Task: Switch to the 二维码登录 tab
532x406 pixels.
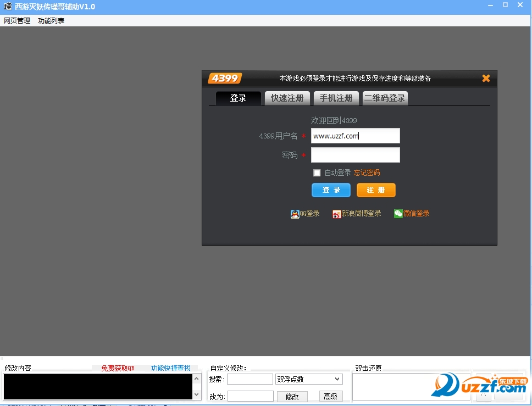Action: pyautogui.click(x=385, y=98)
